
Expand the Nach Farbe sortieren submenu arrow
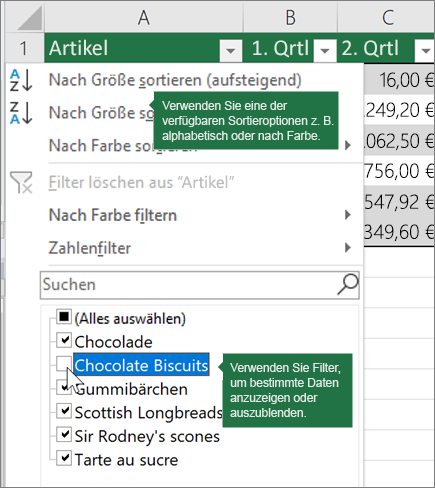tap(348, 145)
